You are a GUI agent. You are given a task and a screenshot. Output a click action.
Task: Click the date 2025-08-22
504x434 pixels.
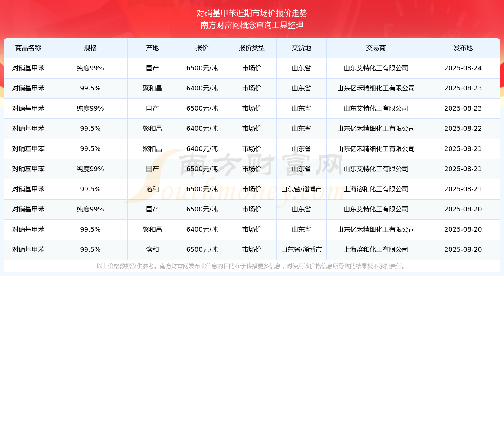pyautogui.click(x=463, y=129)
